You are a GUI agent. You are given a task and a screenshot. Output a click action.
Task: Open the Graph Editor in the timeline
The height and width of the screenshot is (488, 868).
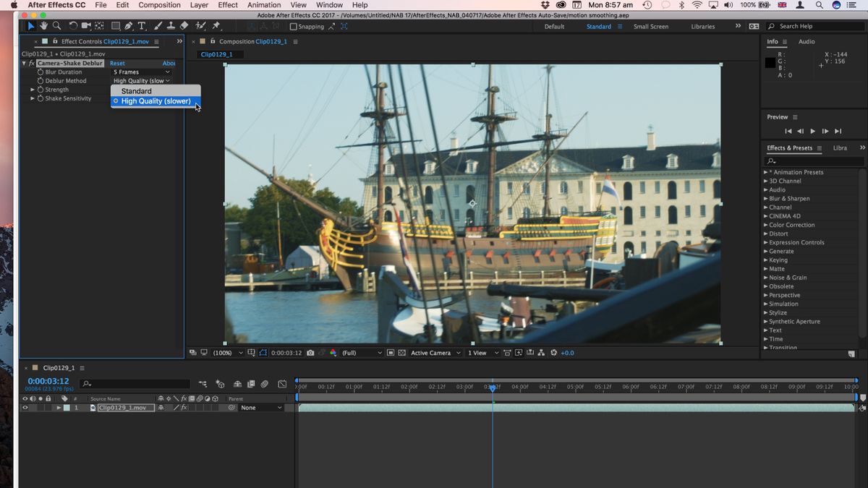(282, 384)
